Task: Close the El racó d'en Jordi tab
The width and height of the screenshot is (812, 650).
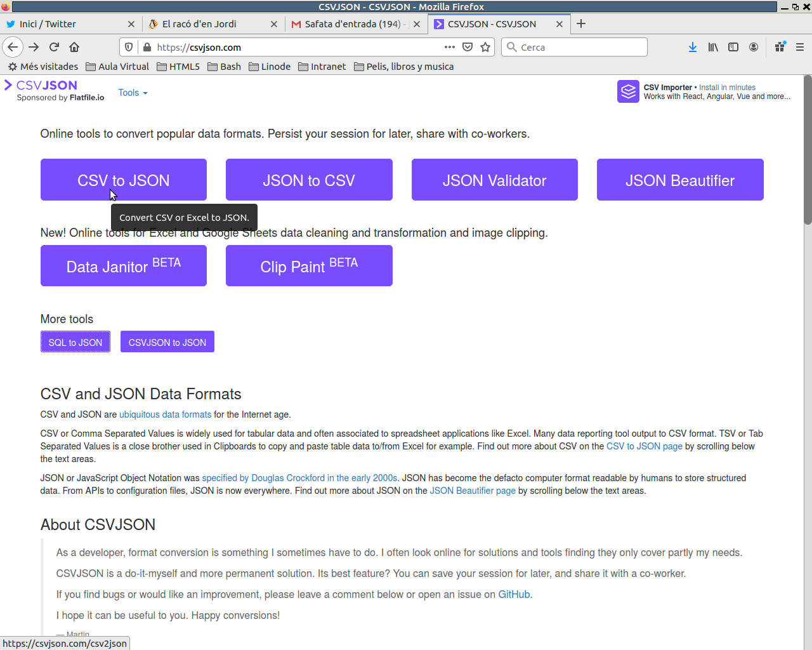Action: (x=274, y=24)
